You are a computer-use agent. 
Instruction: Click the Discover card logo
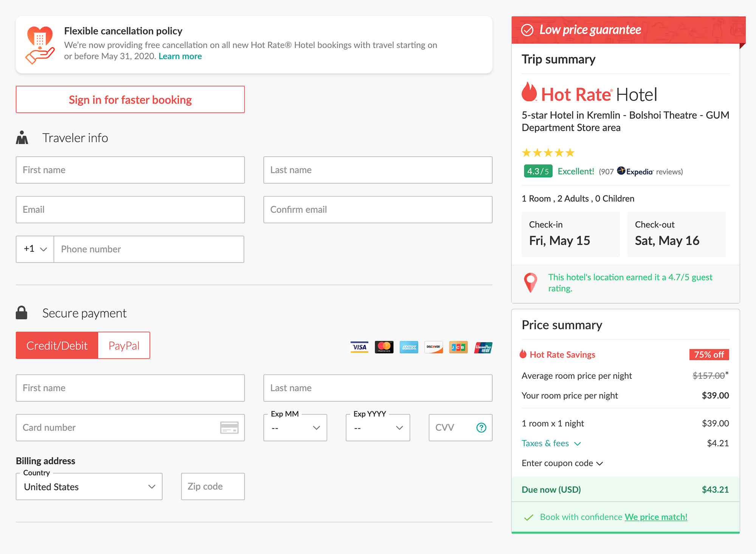click(434, 347)
